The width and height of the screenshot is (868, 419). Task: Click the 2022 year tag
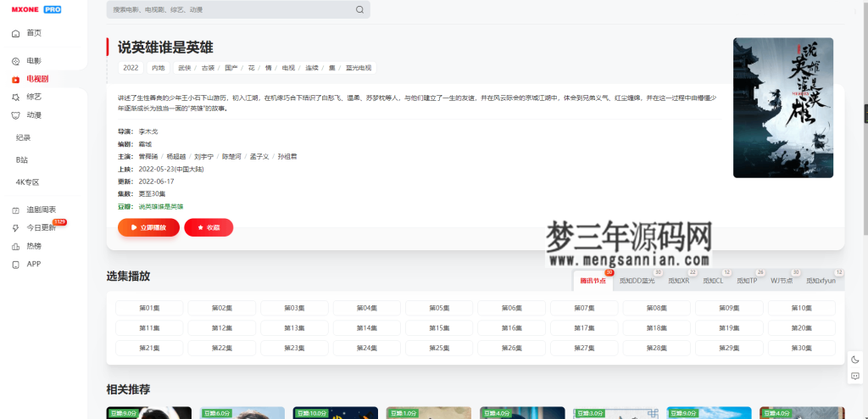(x=131, y=68)
